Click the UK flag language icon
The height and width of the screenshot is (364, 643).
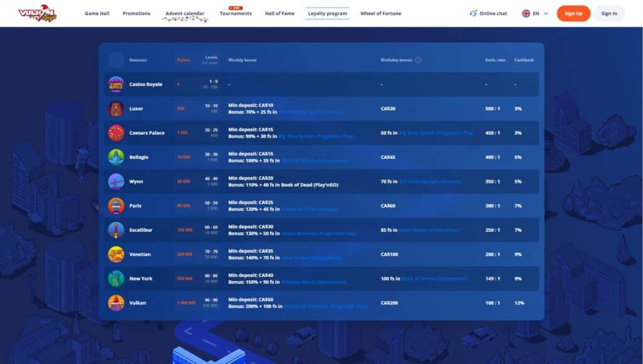coord(526,14)
